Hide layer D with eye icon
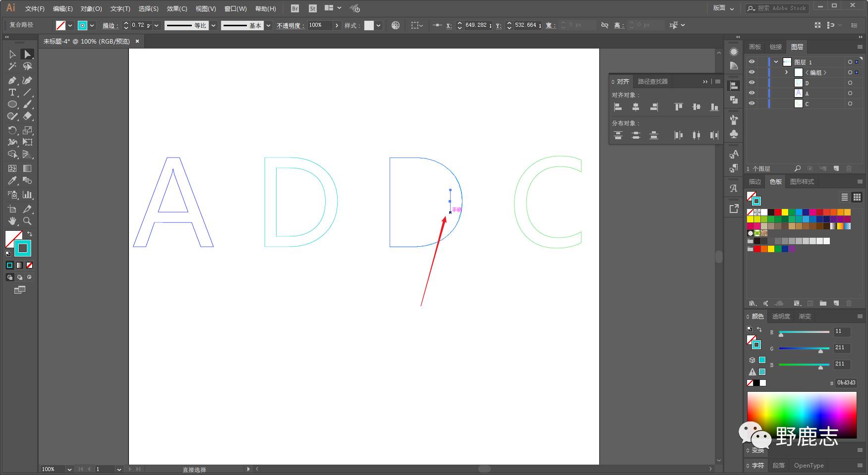The image size is (868, 475). (x=752, y=83)
